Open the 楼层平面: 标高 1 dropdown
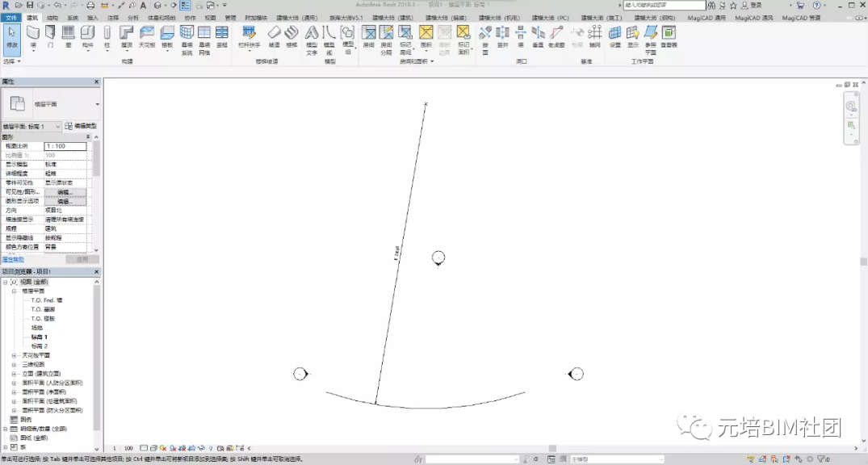This screenshot has width=868, height=465. (x=31, y=126)
